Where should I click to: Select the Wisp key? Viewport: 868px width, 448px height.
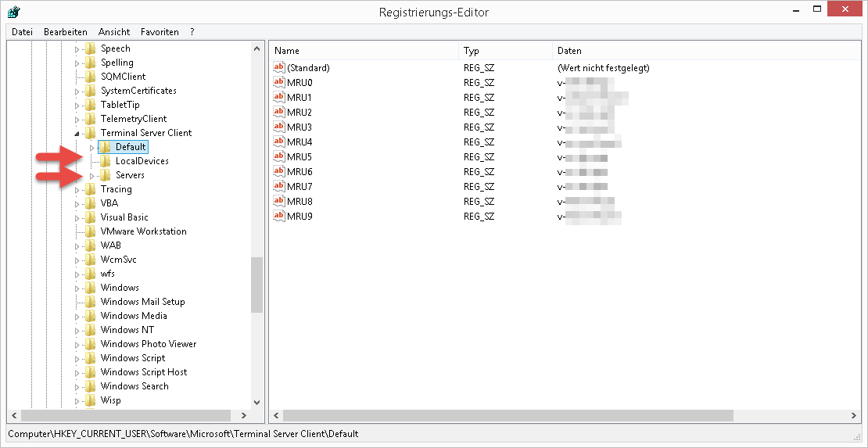pos(111,400)
